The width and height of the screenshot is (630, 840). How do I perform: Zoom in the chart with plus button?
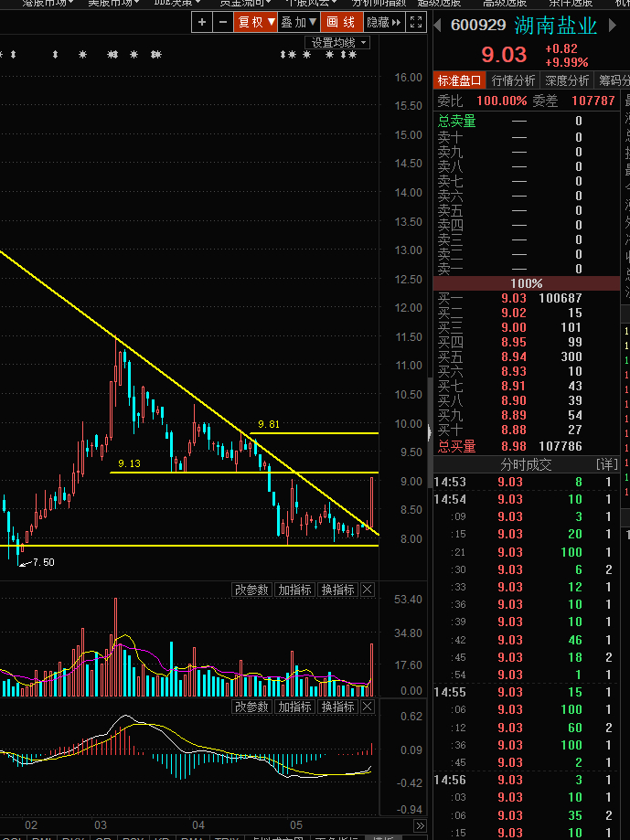(x=202, y=22)
